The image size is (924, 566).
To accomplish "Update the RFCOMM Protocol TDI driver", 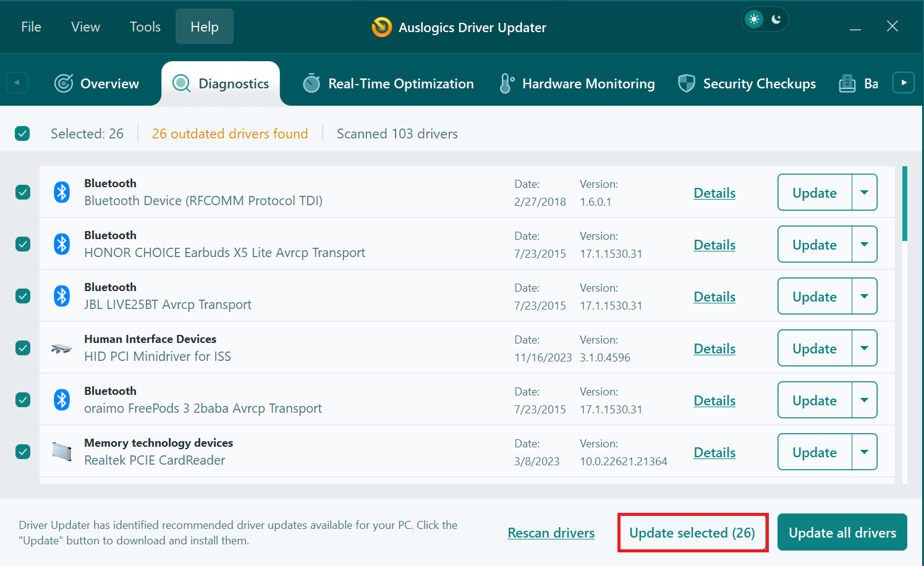I will point(815,192).
